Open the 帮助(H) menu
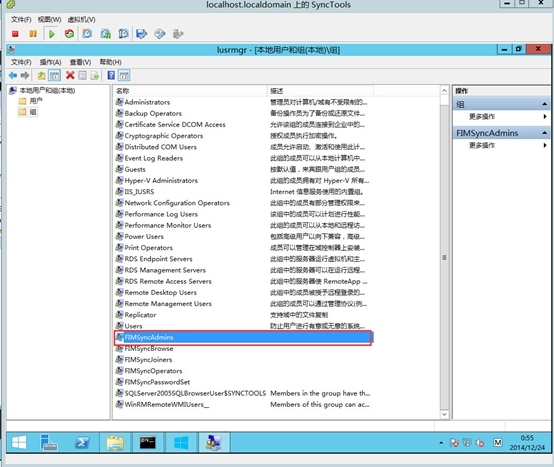554x467 pixels. 110,62
